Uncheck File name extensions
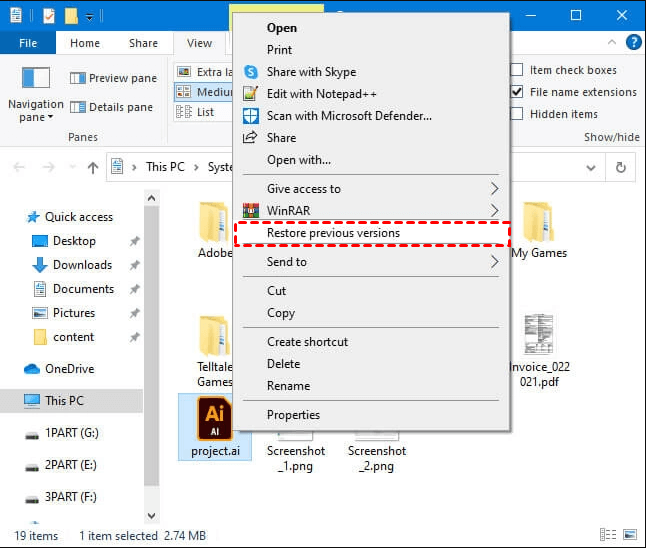The image size is (646, 548). pyautogui.click(x=517, y=91)
